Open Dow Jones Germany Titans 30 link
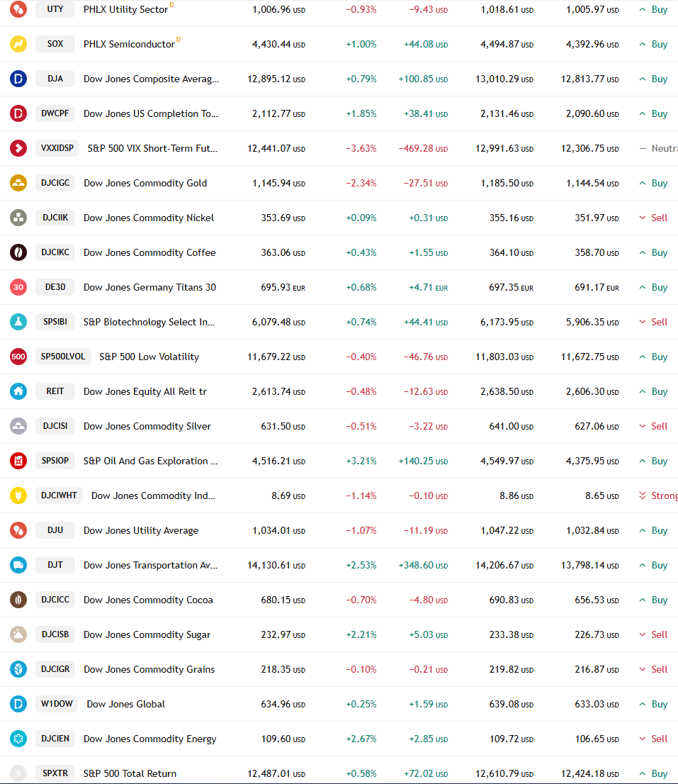678x784 pixels. coord(150,287)
